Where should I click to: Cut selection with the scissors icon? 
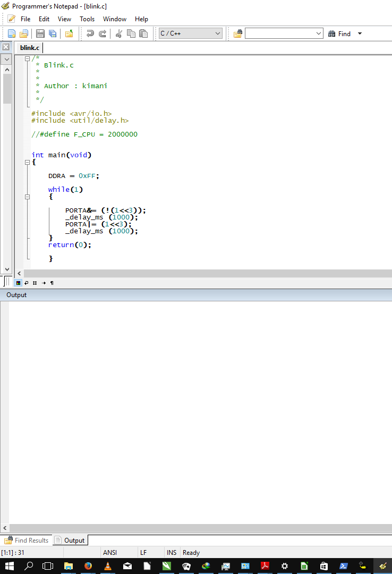[118, 33]
